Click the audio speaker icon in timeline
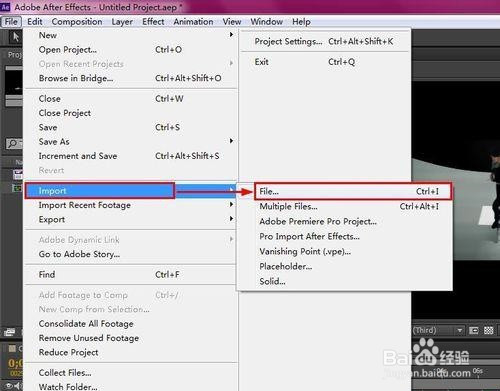Screen dimensions: 500x391 pyautogui.click(x=17, y=386)
